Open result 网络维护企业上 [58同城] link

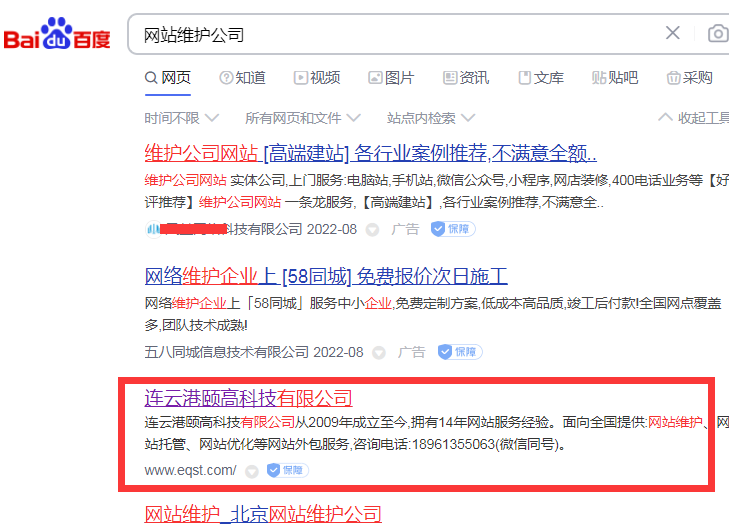(326, 276)
